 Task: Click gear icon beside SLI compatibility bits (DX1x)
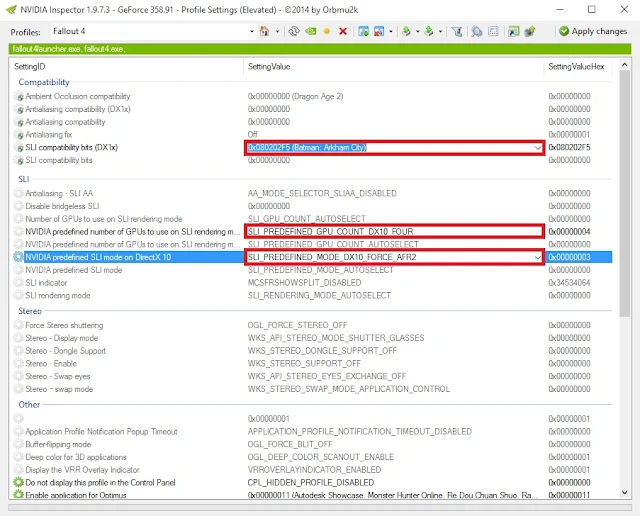[19, 147]
